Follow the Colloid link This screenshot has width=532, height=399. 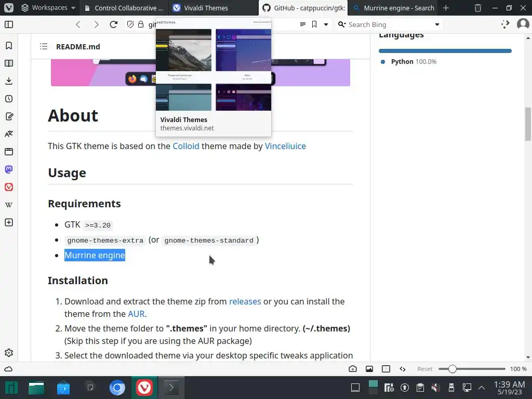tap(186, 146)
